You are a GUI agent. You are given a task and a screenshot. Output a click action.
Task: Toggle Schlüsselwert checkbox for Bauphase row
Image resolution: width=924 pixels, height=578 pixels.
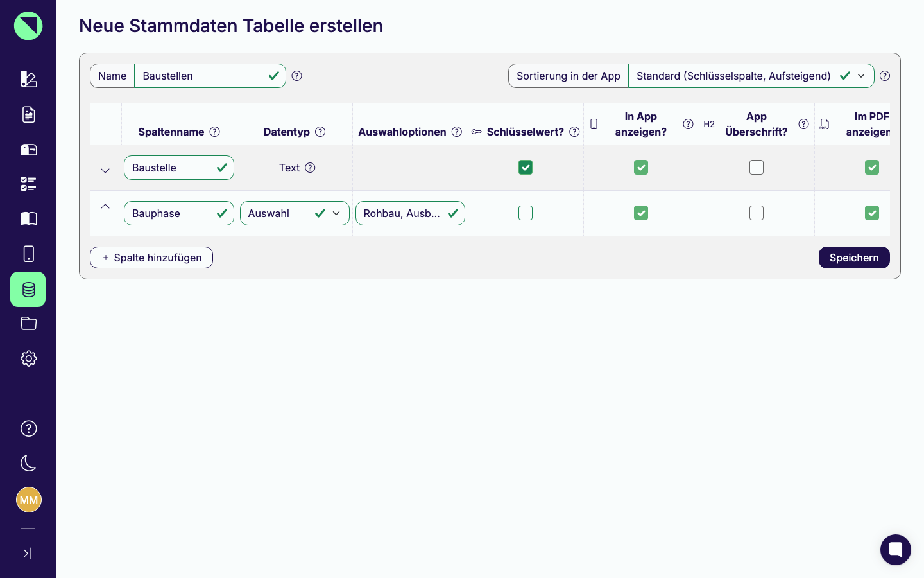526,213
